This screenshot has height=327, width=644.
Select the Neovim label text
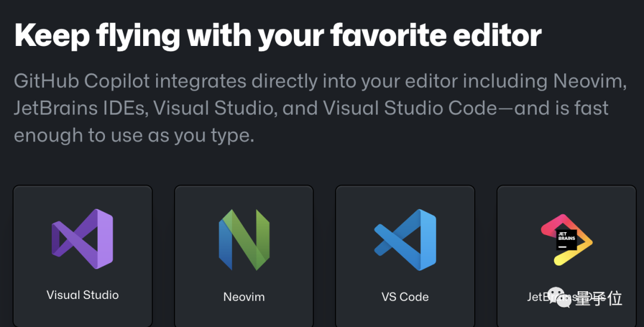click(244, 297)
